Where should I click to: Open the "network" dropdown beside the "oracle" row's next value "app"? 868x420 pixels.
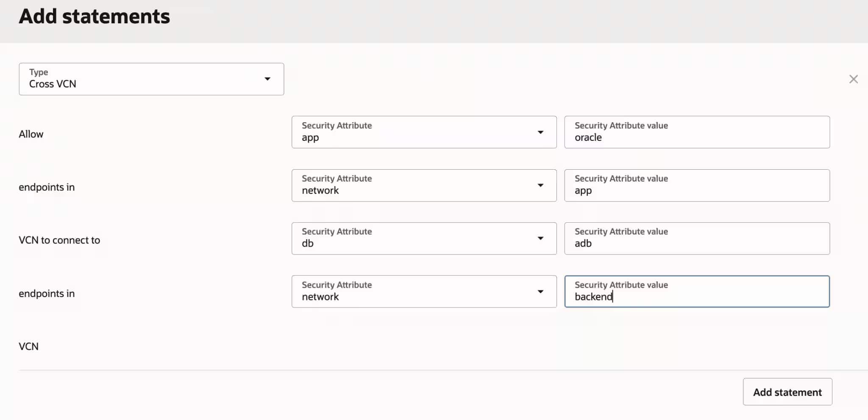coord(424,185)
